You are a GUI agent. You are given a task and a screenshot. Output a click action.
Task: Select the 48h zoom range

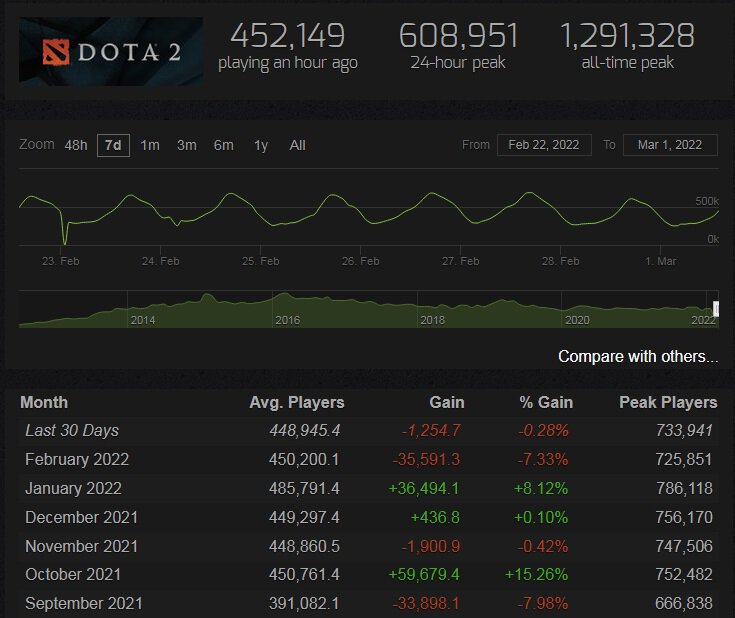pos(76,145)
